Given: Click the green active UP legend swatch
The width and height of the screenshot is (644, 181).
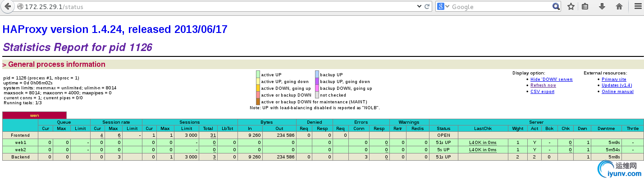Looking at the screenshot, I should pyautogui.click(x=258, y=74).
